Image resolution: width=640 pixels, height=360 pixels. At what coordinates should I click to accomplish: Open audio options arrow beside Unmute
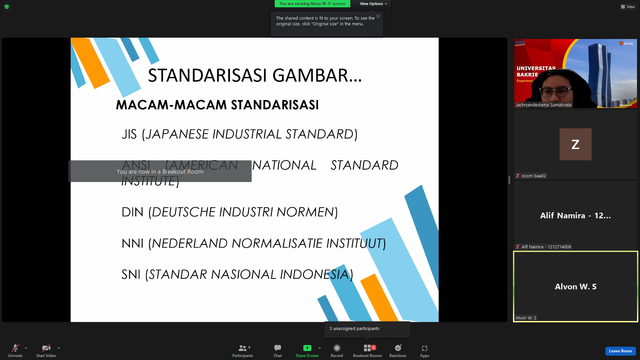point(26,348)
